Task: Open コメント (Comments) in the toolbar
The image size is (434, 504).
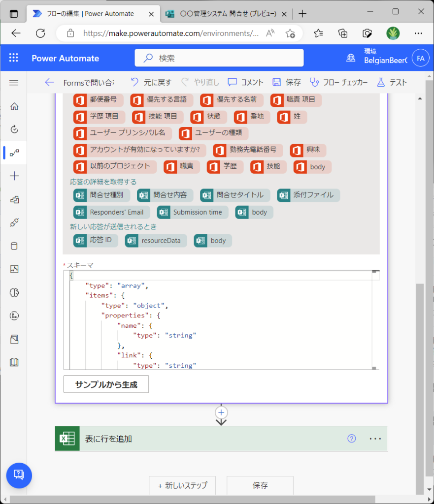Action: [245, 82]
